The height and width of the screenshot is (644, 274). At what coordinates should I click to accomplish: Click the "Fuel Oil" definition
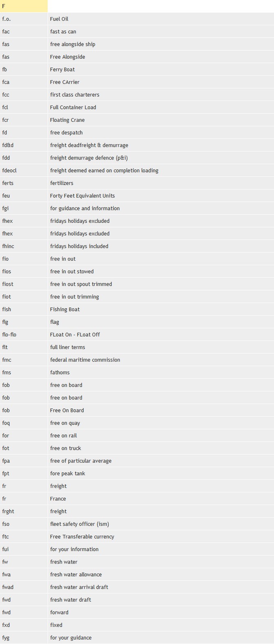click(59, 19)
